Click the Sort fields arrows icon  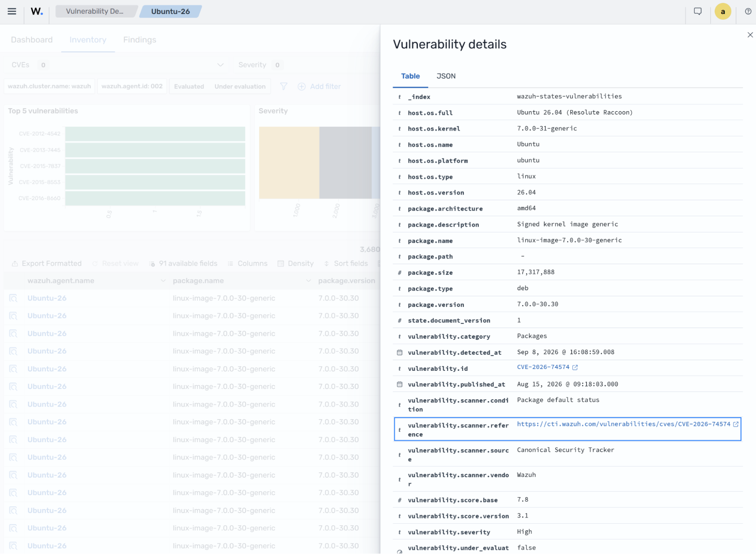point(326,264)
